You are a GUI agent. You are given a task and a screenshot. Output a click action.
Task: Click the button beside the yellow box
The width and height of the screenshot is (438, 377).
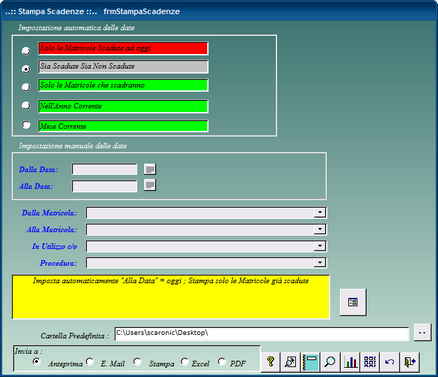point(353,302)
